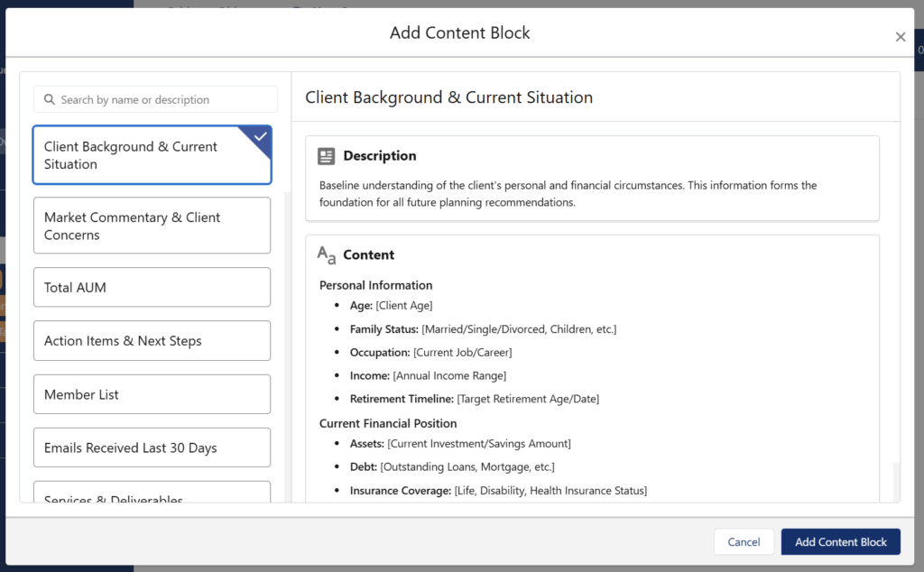Click the Description section icon
The height and width of the screenshot is (572, 924).
[327, 156]
